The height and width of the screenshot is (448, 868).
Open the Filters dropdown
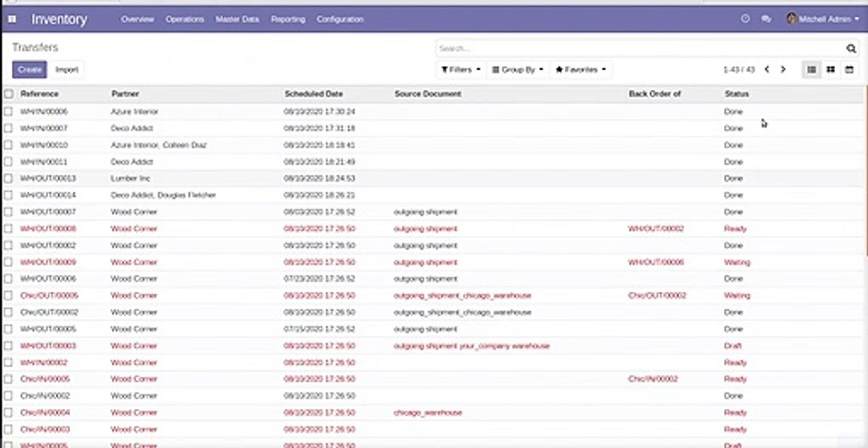tap(461, 70)
